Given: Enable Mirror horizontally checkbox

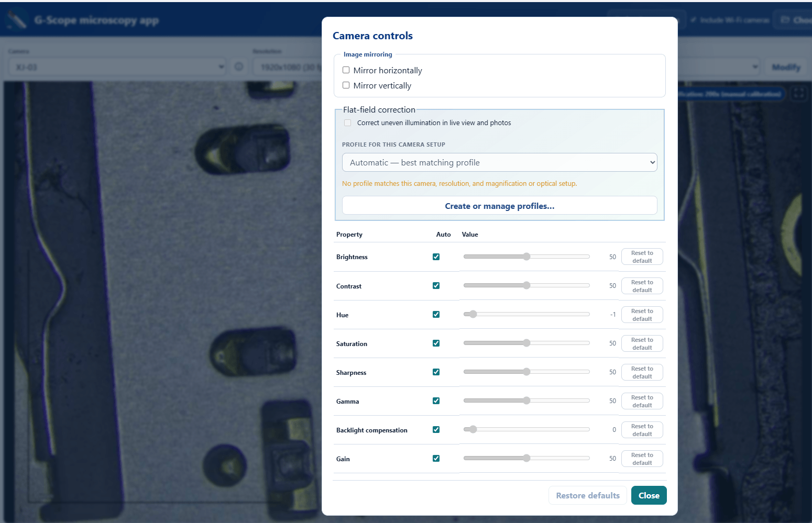Looking at the screenshot, I should coord(346,70).
